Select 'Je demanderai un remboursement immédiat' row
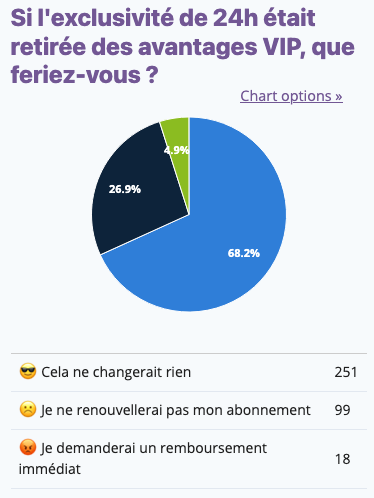This screenshot has width=374, height=498. pyautogui.click(x=189, y=459)
